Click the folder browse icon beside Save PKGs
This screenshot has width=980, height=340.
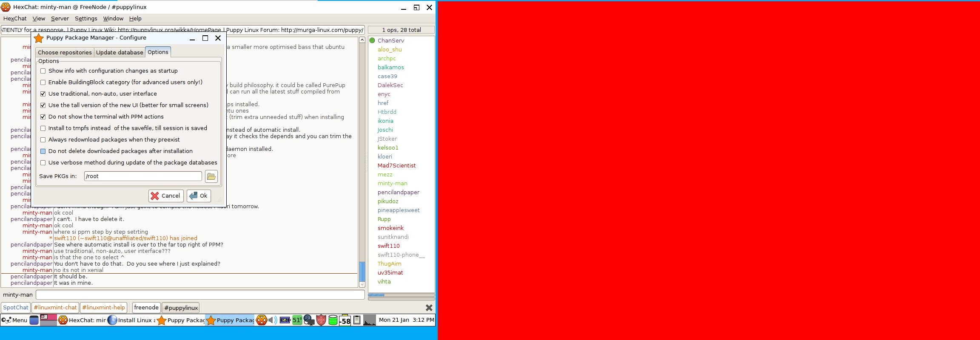point(211,176)
